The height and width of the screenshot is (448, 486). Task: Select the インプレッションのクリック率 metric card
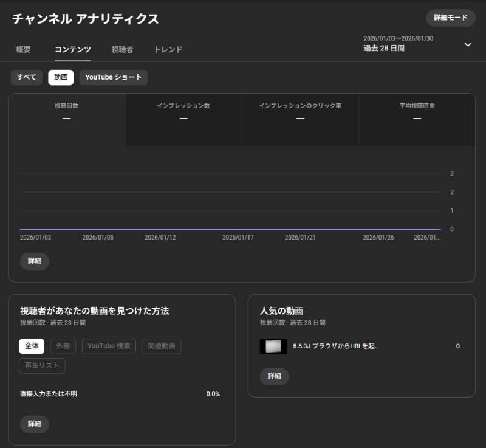(x=300, y=120)
